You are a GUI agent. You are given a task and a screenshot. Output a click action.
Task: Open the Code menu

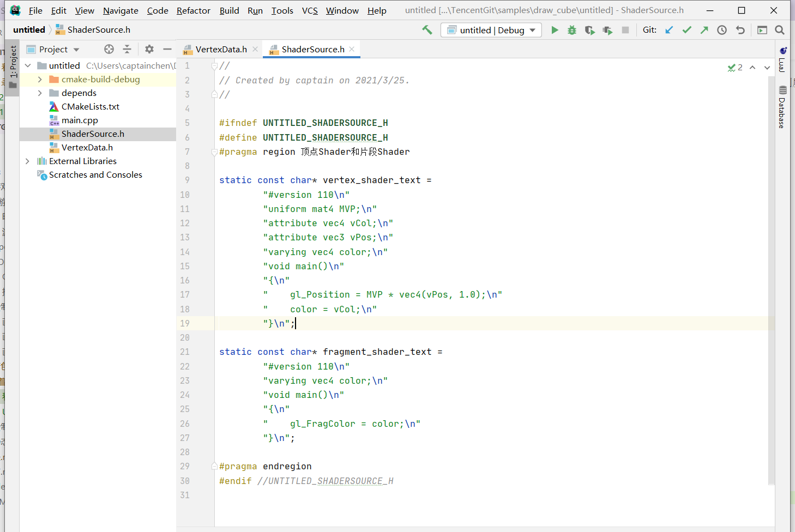158,10
